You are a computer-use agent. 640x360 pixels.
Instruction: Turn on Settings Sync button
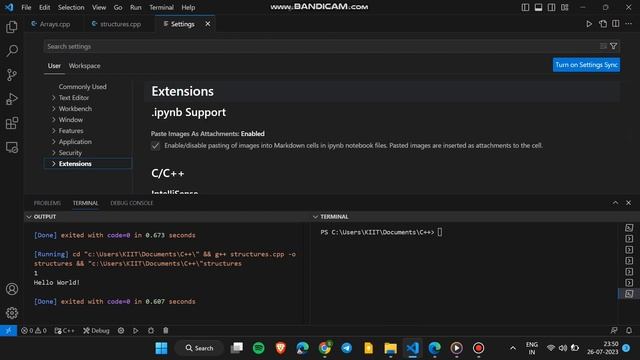click(x=586, y=65)
